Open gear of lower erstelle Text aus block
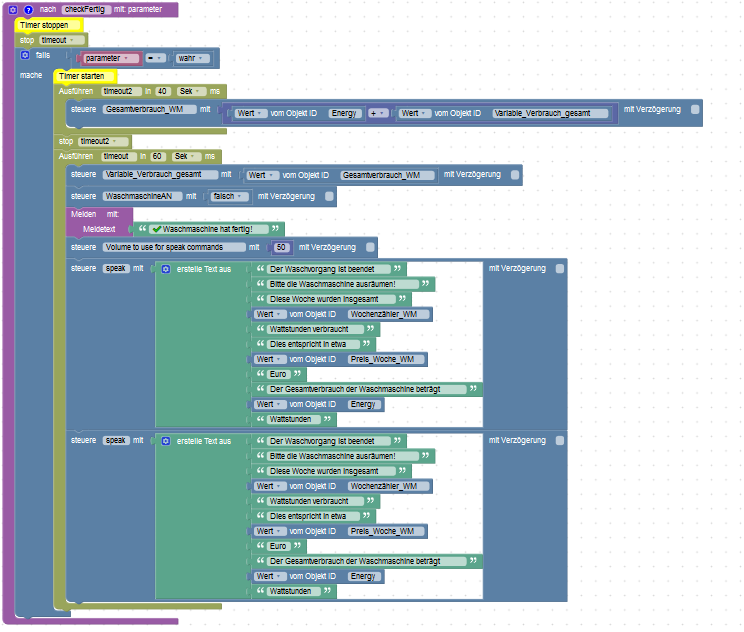The height and width of the screenshot is (632, 744). [x=166, y=441]
